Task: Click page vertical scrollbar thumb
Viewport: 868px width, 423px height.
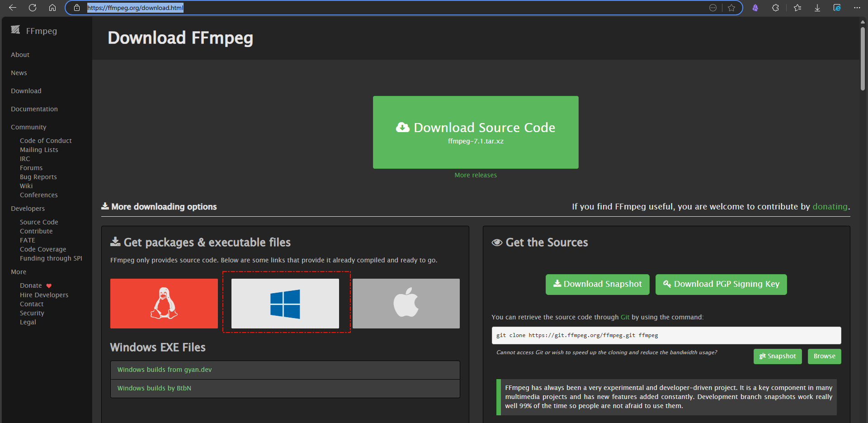Action: tap(863, 59)
